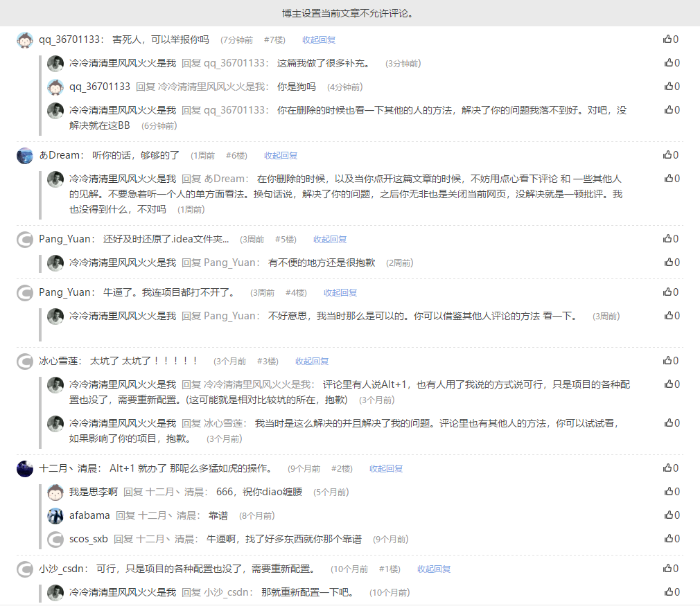
Task: Open author name on reply "那就重新配置一下吧"
Action: [x=123, y=592]
